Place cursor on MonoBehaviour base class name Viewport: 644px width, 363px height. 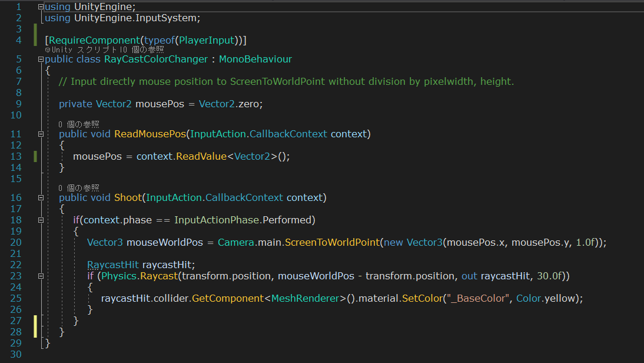pos(255,59)
